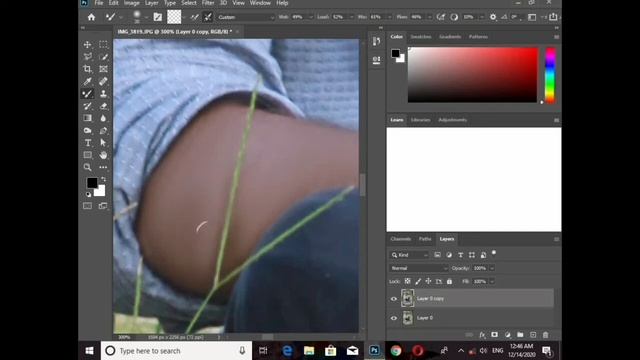
Task: Select the History Brush tool
Action: tap(87, 106)
